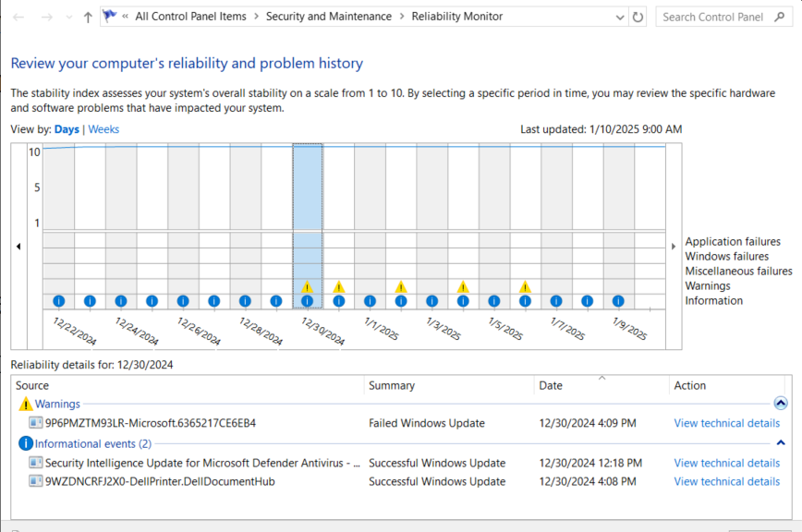View technical details for Security Intelligence Update

[x=726, y=463]
